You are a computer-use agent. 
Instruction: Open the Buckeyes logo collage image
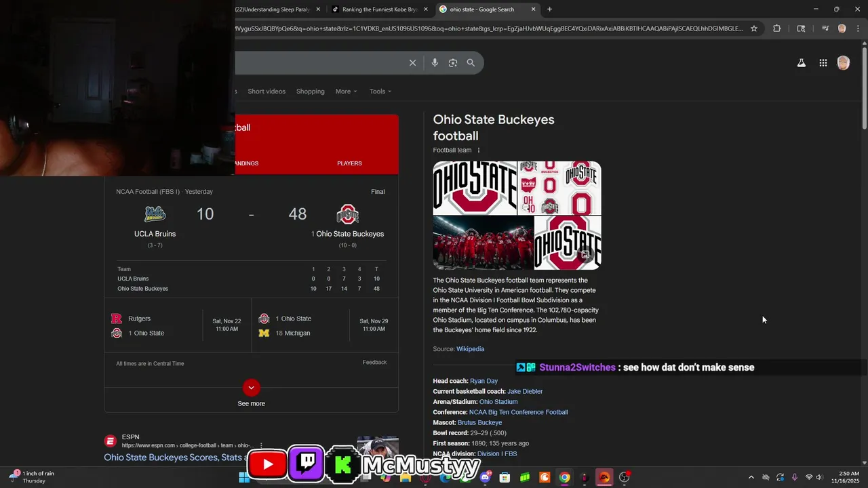[560, 188]
